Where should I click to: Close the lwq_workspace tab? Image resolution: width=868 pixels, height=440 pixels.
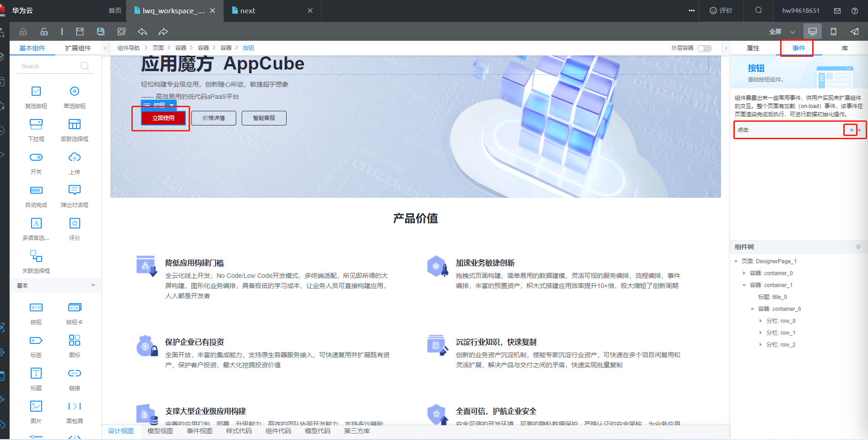(212, 11)
